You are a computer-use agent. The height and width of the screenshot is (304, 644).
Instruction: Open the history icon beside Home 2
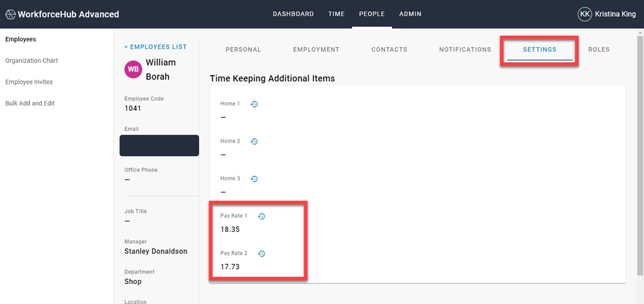coord(254,141)
